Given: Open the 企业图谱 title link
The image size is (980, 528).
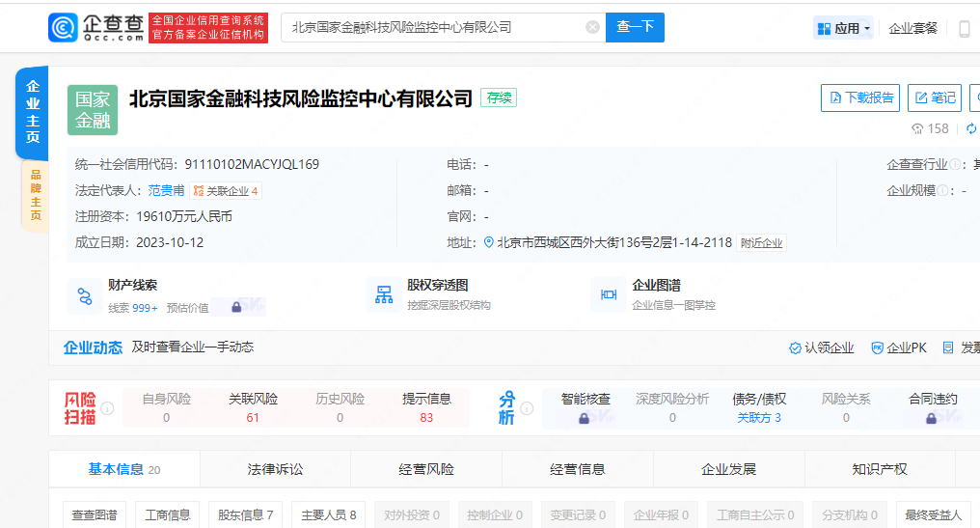Looking at the screenshot, I should click(656, 286).
